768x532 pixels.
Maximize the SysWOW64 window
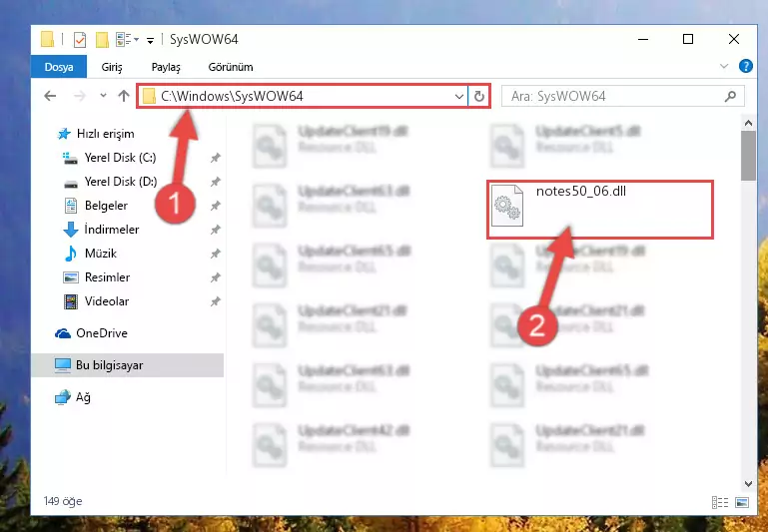tap(688, 39)
